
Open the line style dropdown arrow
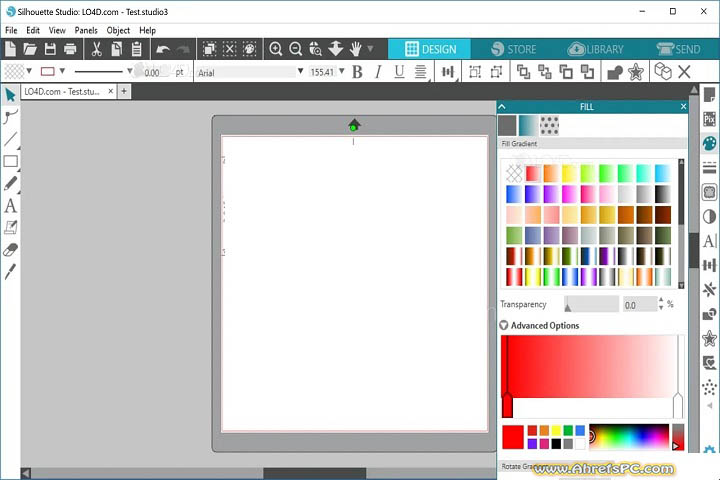coord(130,71)
